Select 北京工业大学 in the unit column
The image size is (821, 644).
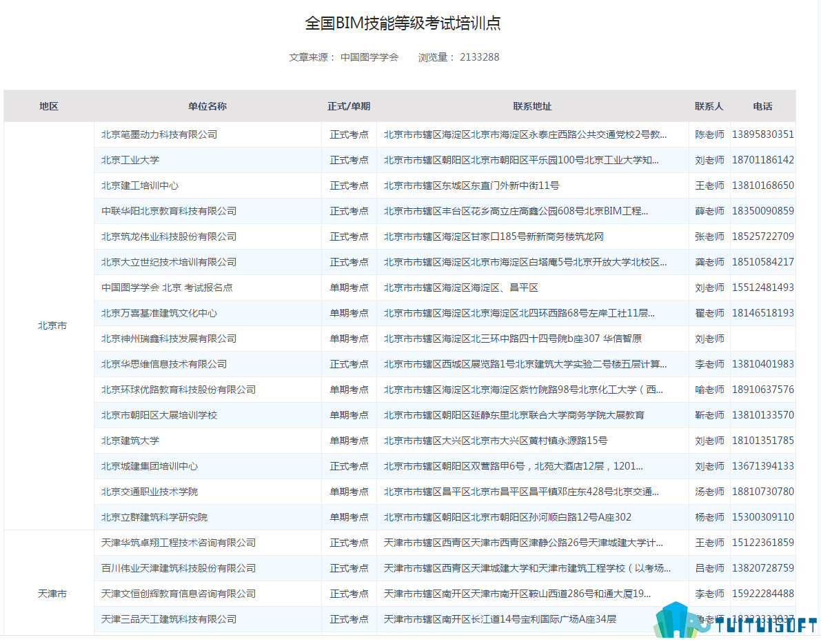[x=130, y=160]
